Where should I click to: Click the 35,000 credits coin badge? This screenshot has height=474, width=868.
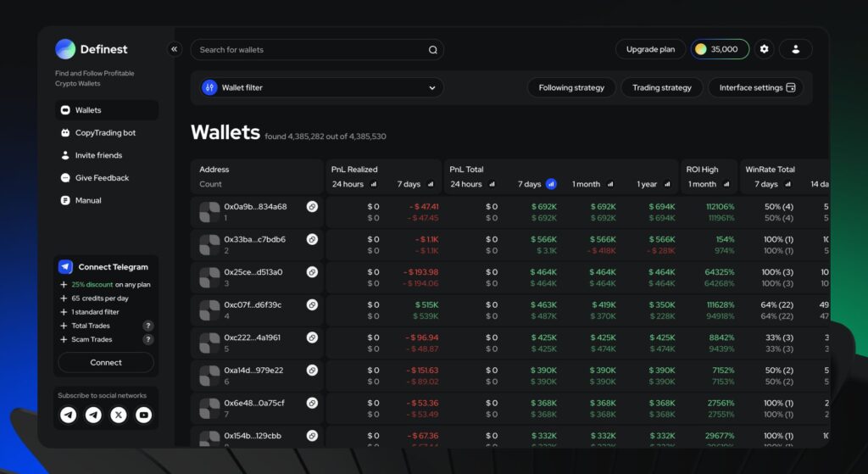pos(720,49)
